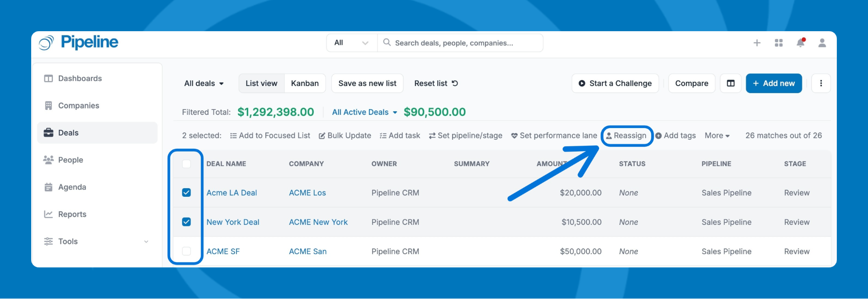The height and width of the screenshot is (299, 868).
Task: Click the search deals input field
Action: (x=466, y=43)
